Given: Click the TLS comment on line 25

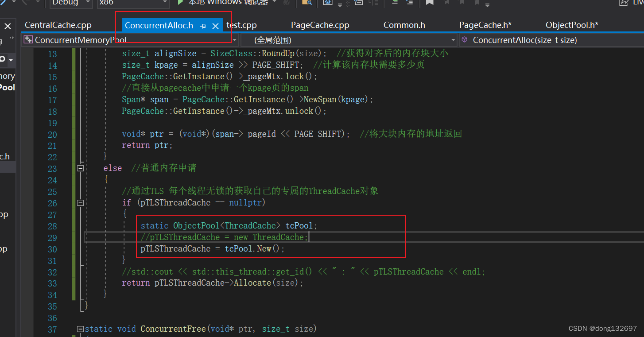Looking at the screenshot, I should (251, 191).
